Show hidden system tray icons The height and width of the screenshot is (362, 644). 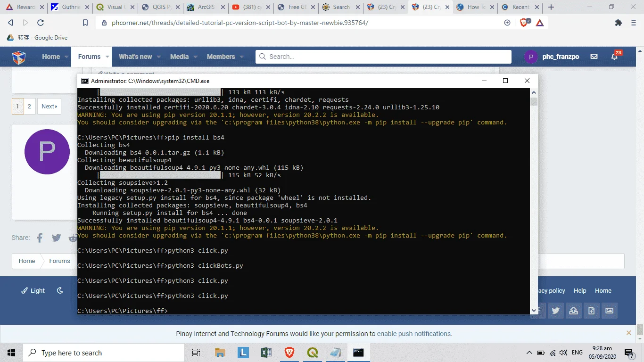[x=529, y=353]
